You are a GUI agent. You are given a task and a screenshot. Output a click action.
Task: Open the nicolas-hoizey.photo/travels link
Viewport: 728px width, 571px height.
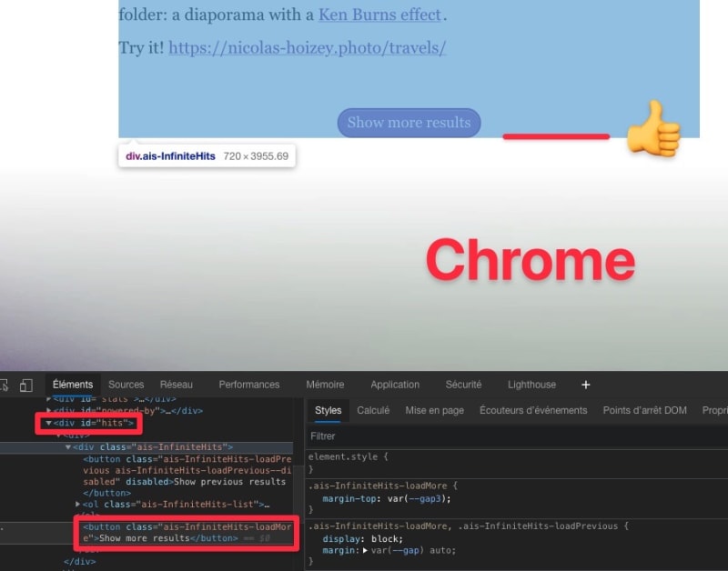pyautogui.click(x=308, y=48)
